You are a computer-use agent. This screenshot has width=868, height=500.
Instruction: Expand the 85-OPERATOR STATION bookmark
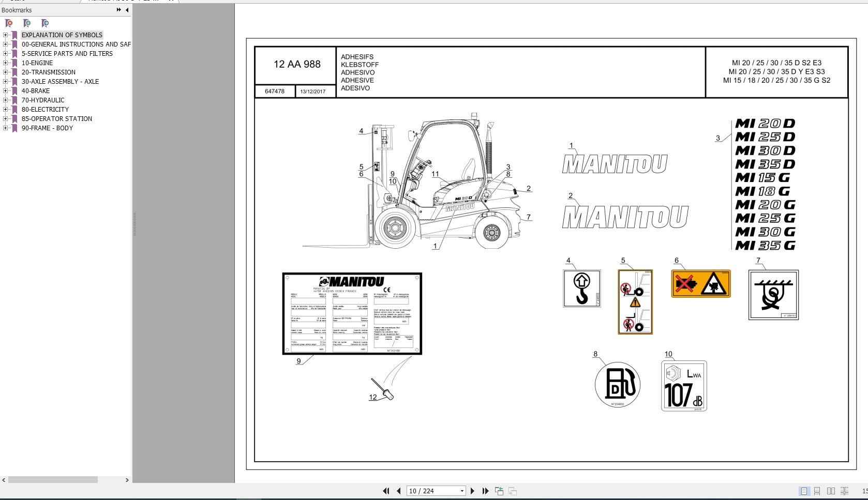6,119
